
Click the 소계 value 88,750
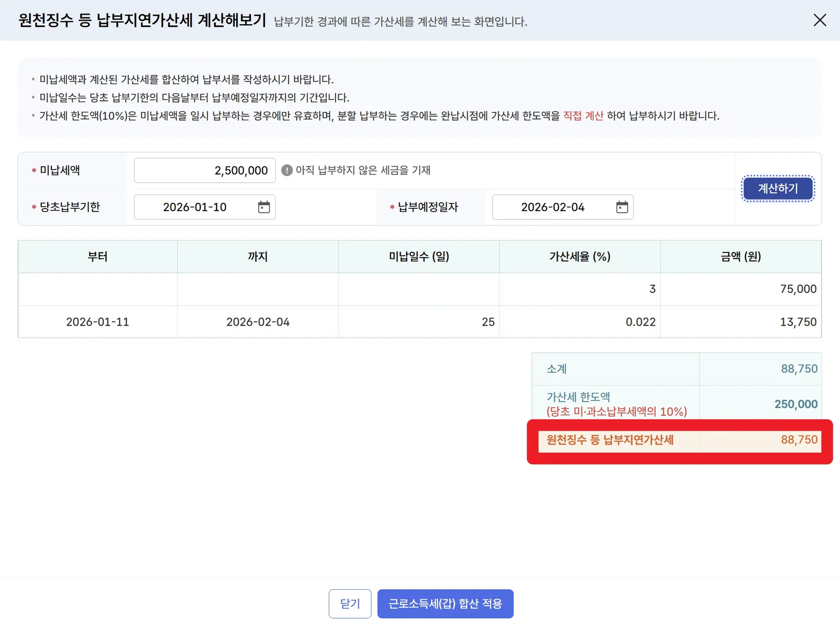pos(799,369)
